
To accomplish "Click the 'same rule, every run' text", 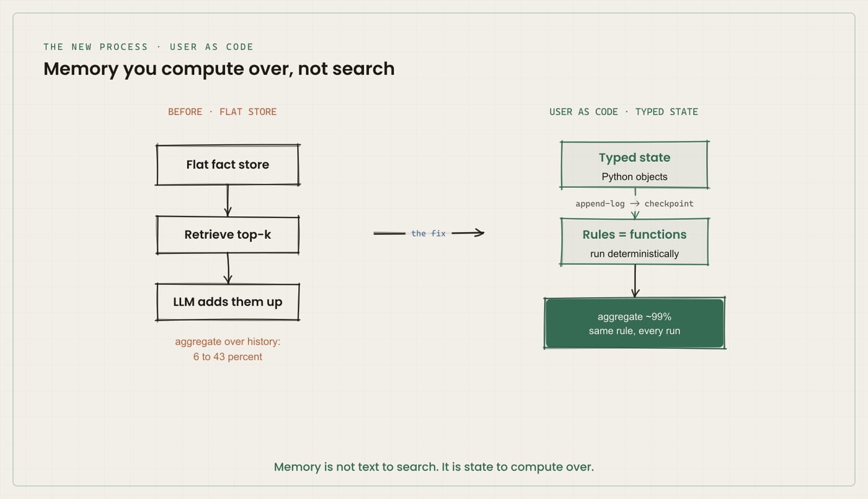I will (634, 330).
